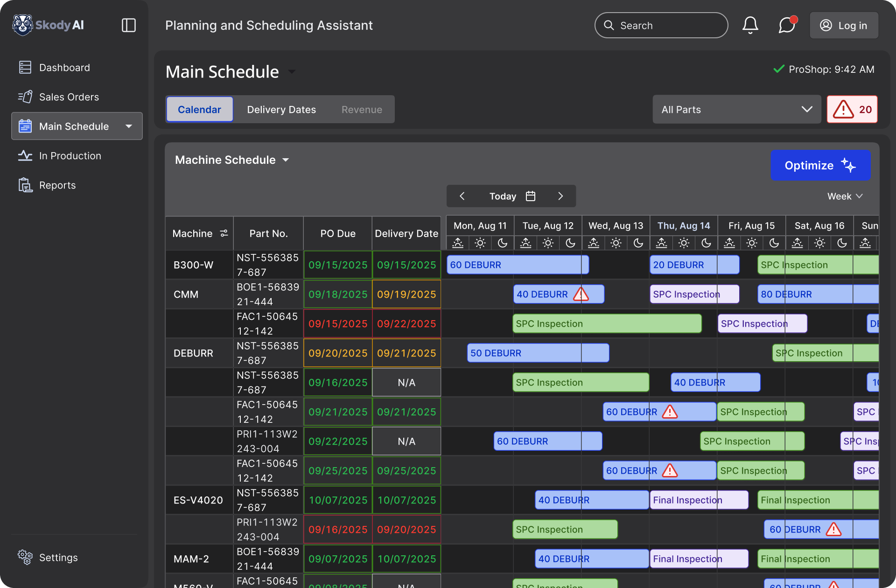Click the warning icon on CMM 40 DEBURR task
896x588 pixels.
click(581, 294)
